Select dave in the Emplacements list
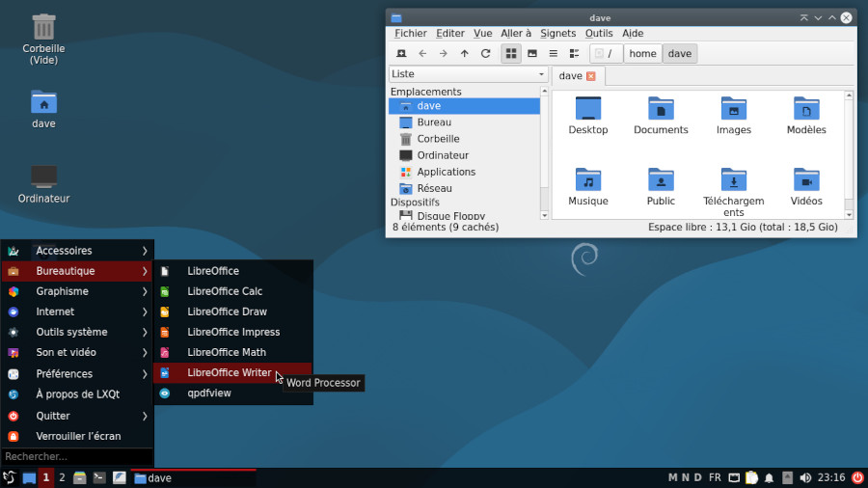868x488 pixels. pos(465,106)
